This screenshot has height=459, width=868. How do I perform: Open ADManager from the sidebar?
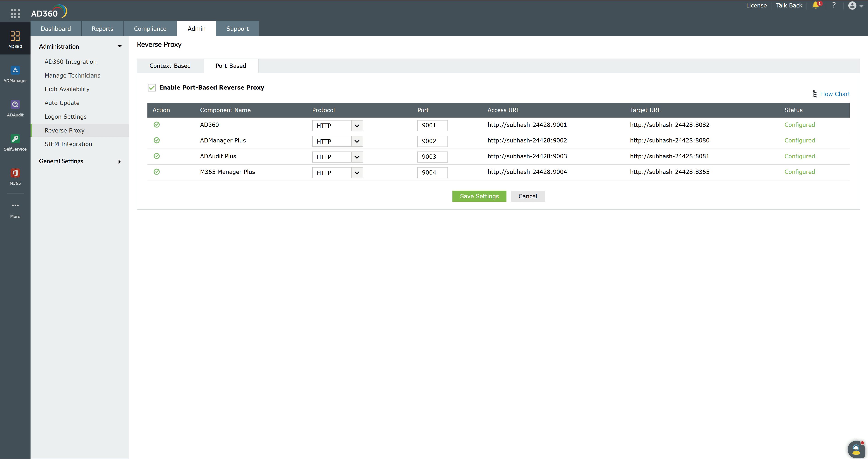[x=15, y=74]
